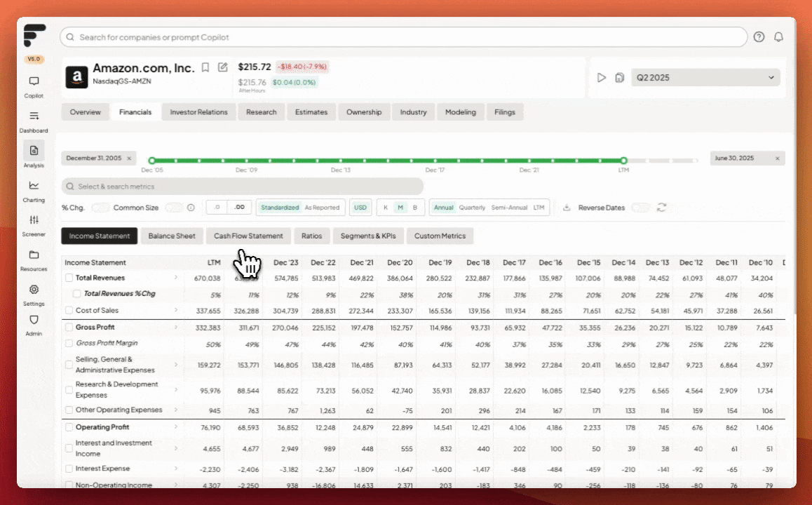Open the Modeling tab
This screenshot has width=812, height=505.
point(461,112)
